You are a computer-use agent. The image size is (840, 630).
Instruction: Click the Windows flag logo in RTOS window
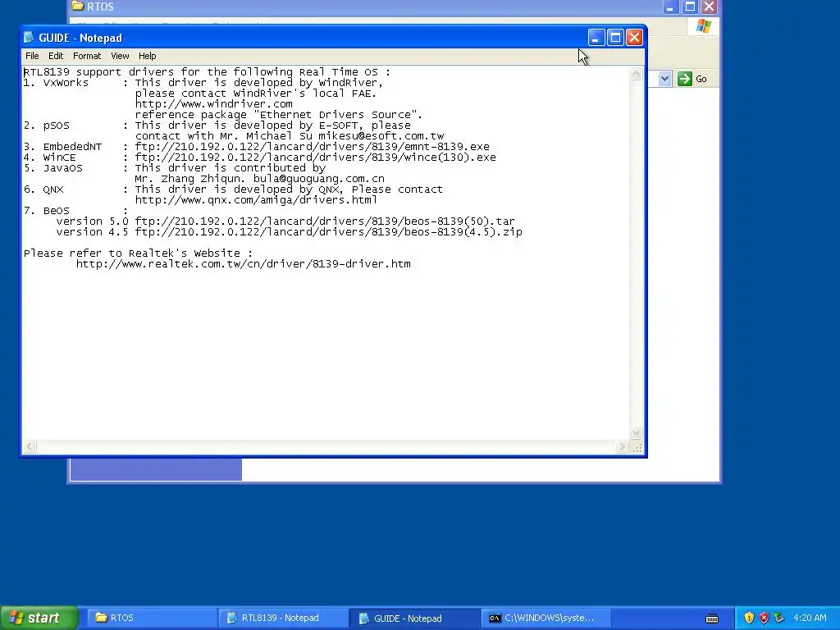pyautogui.click(x=703, y=26)
